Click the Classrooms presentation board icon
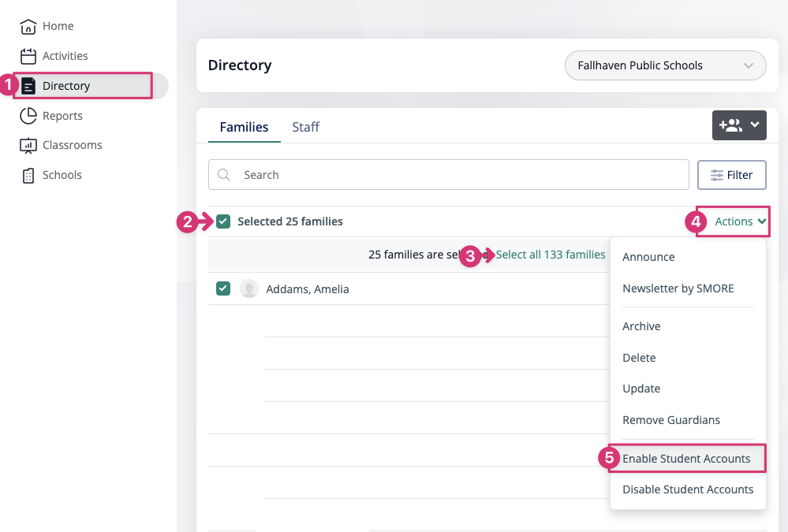Viewport: 788px width, 532px height. [x=28, y=146]
